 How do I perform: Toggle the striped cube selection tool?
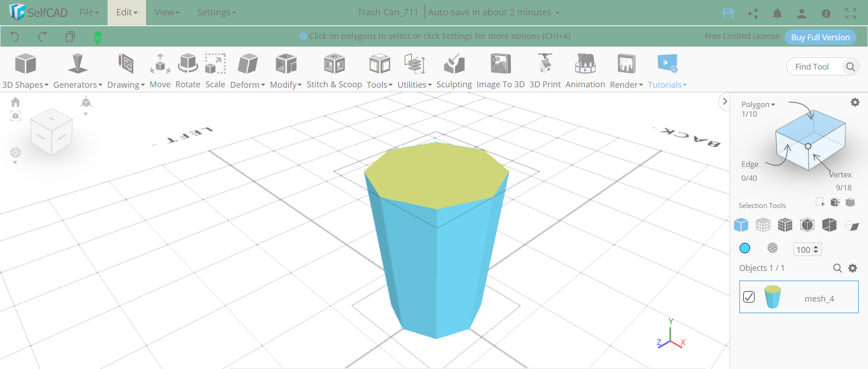tap(850, 202)
